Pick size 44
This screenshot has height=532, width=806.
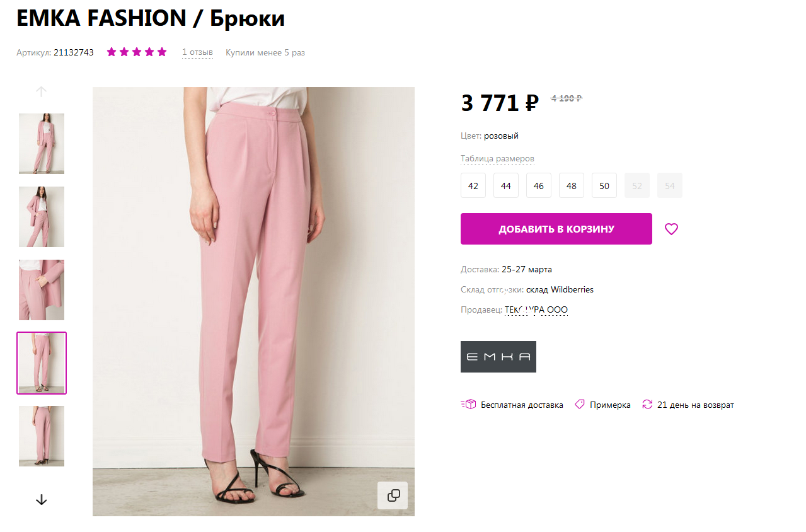coord(506,186)
